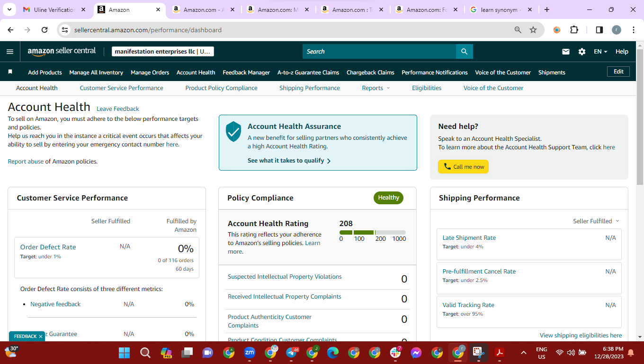644x364 pixels.
Task: Open the messages envelope icon
Action: [x=566, y=52]
